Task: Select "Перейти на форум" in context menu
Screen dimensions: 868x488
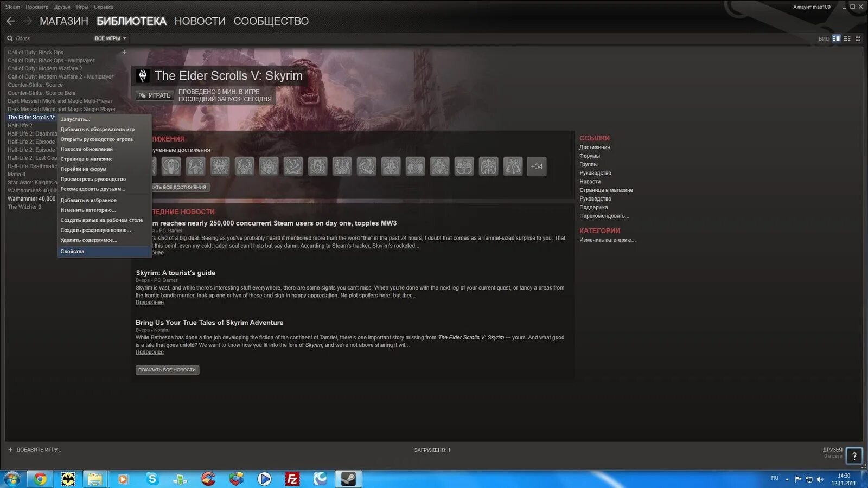Action: click(104, 169)
